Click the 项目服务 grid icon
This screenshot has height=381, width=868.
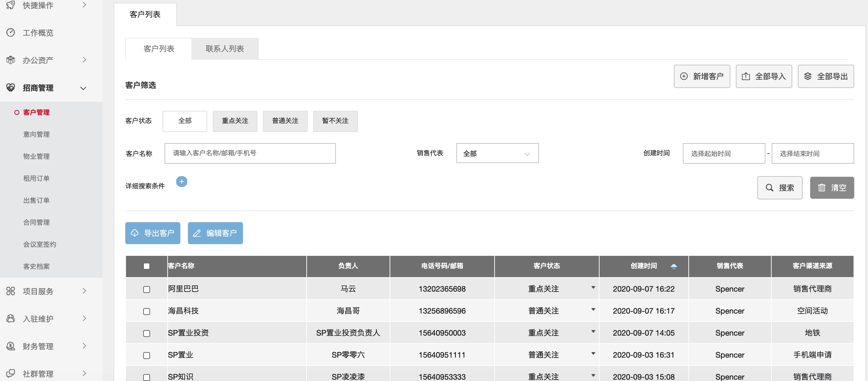11,291
